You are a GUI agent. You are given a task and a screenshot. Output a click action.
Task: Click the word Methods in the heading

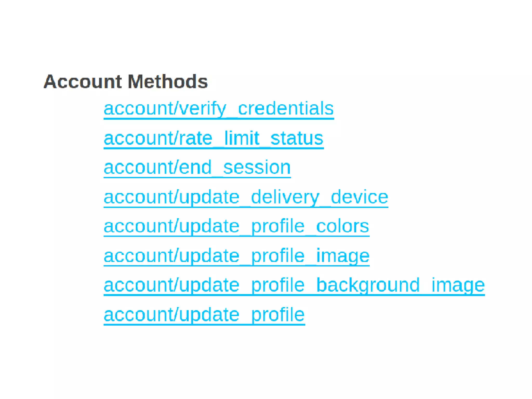[x=168, y=82]
